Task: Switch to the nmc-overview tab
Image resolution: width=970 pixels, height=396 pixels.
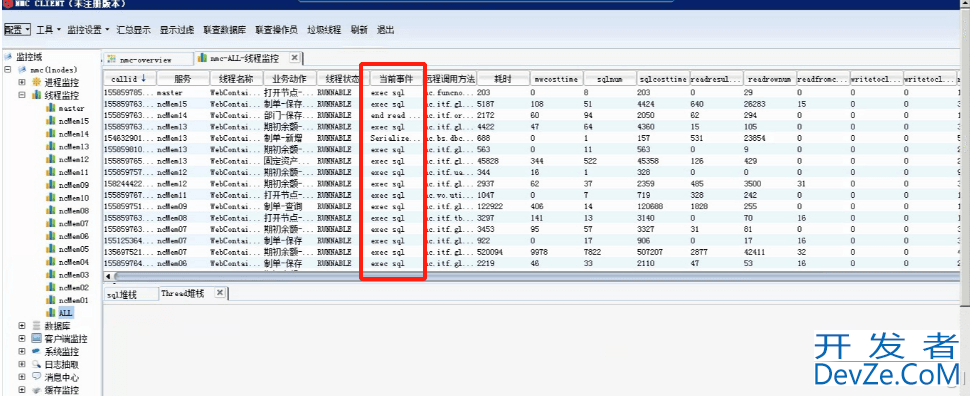Action: pyautogui.click(x=147, y=59)
